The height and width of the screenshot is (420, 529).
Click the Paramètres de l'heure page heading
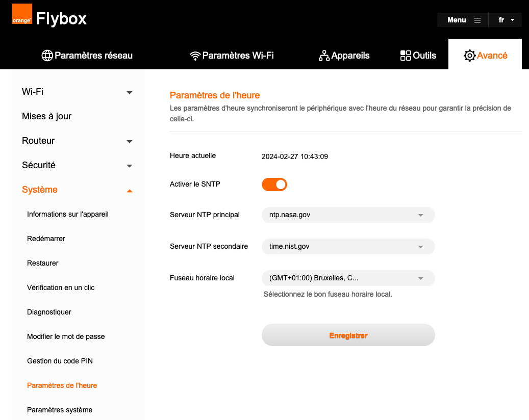tap(215, 95)
